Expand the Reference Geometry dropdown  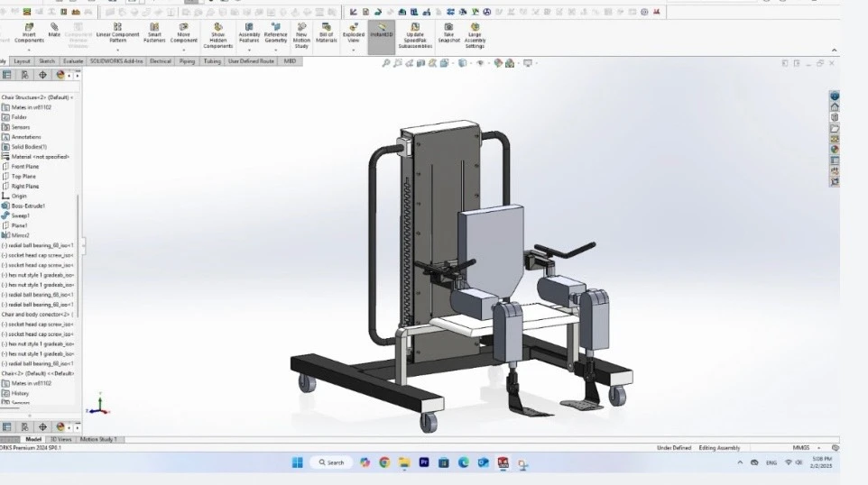pos(275,34)
